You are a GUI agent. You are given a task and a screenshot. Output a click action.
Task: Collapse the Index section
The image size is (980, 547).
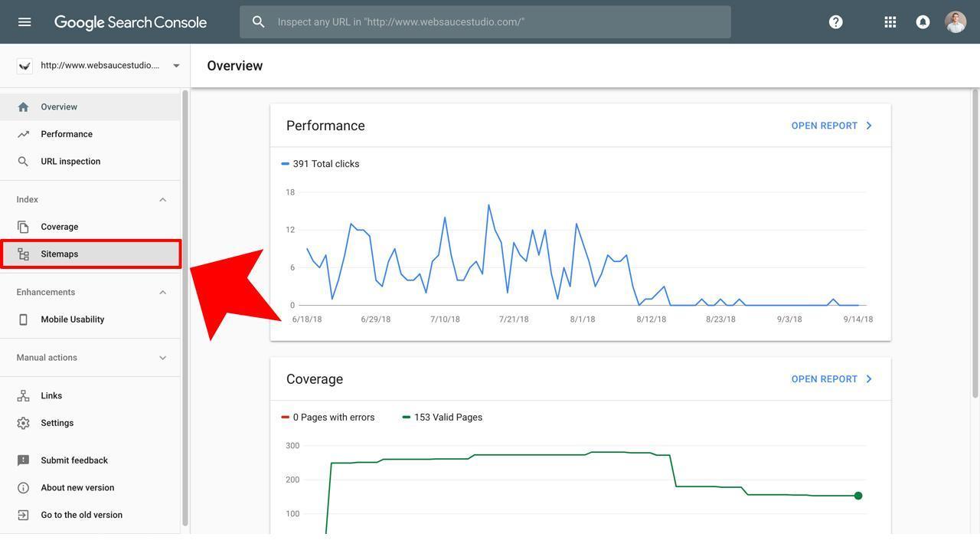[x=162, y=200]
